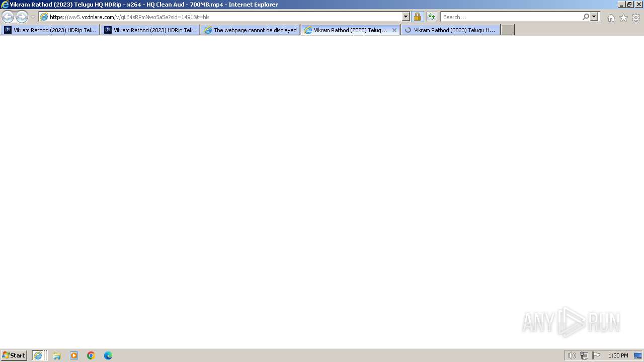Launch Google Chrome from taskbar
644x362 pixels.
pos(91,355)
